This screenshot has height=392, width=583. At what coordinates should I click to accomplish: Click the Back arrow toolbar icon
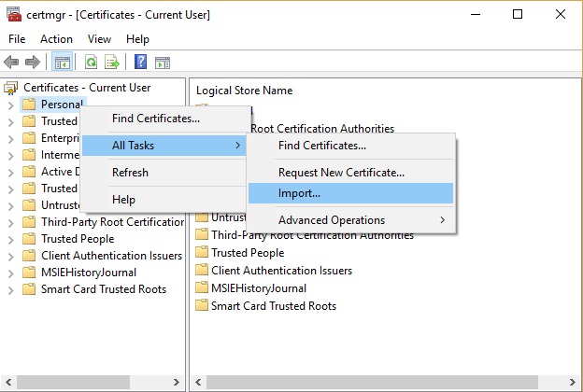tap(11, 63)
